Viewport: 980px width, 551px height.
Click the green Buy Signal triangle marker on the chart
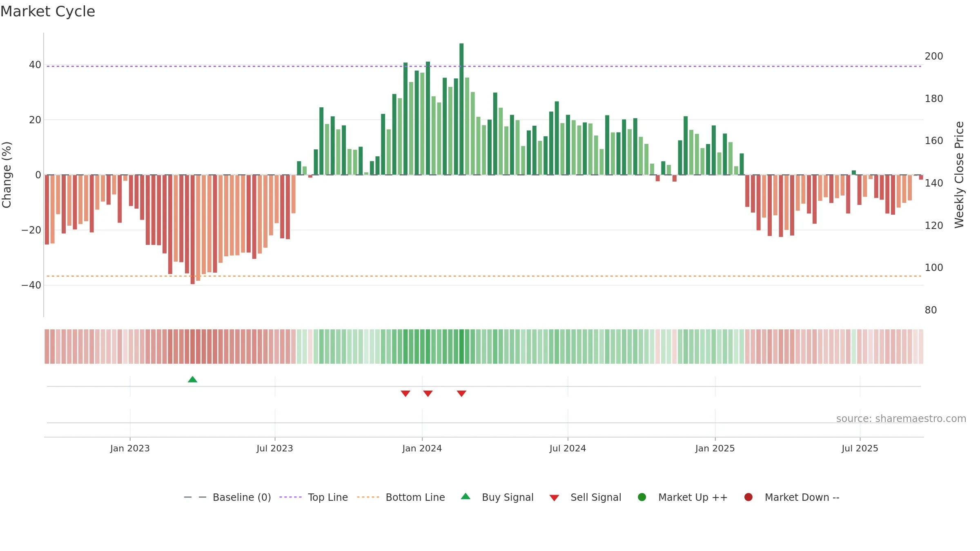point(192,380)
